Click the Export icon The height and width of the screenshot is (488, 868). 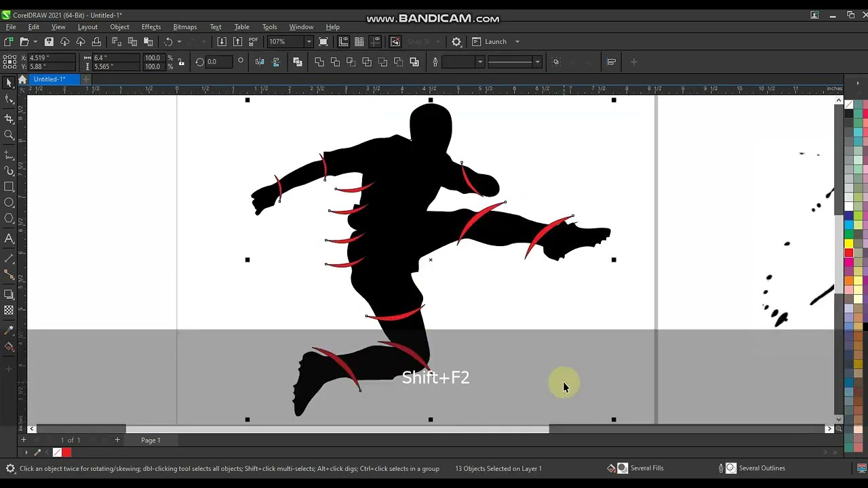tap(237, 42)
